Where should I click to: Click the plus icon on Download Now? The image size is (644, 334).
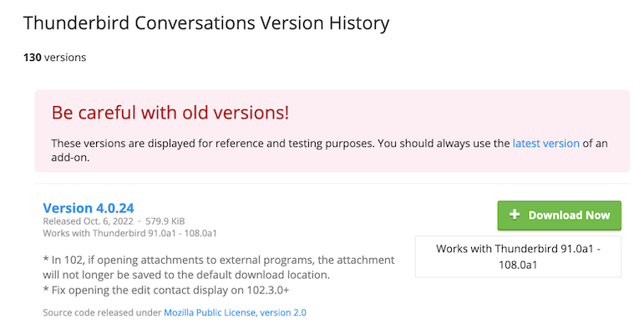(515, 215)
